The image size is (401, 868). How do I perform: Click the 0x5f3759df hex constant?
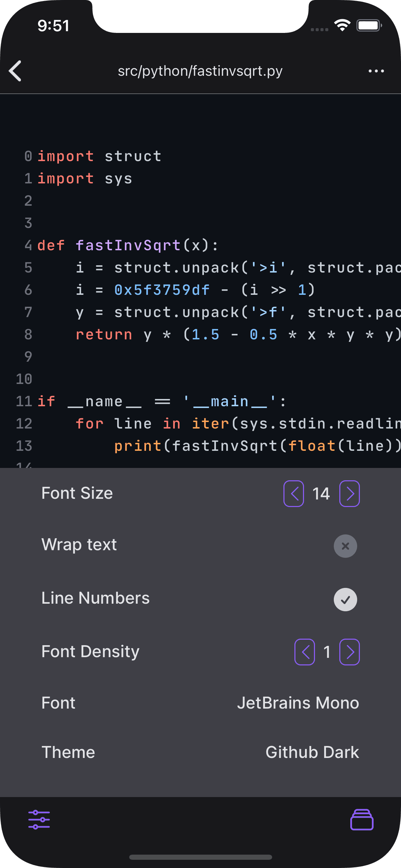tap(162, 290)
